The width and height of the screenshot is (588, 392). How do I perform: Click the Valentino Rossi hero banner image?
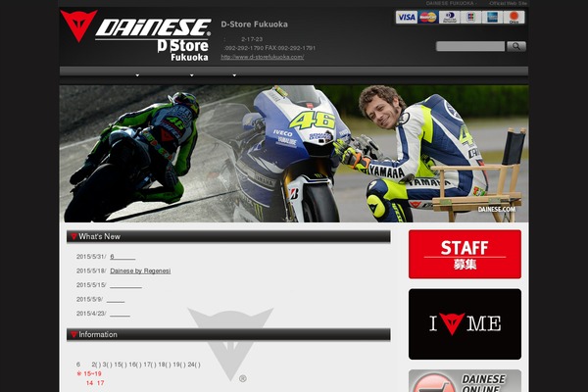coord(294,154)
